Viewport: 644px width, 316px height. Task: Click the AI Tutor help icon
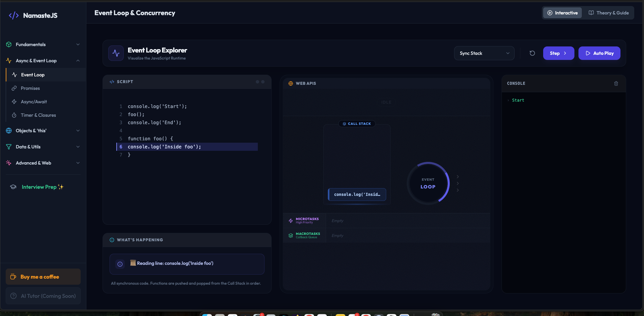[x=13, y=296]
